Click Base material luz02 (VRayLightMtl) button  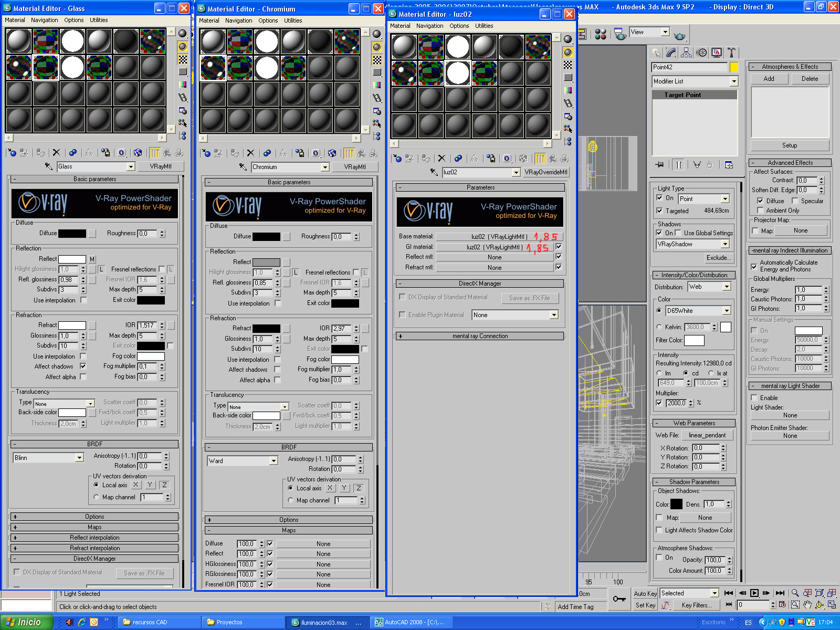499,237
